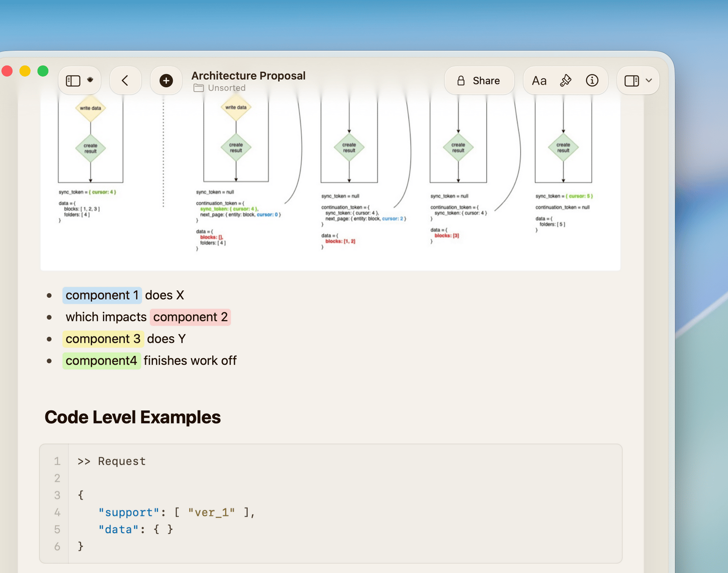The image size is (728, 573).
Task: Open the paintbrush style settings
Action: [565, 81]
